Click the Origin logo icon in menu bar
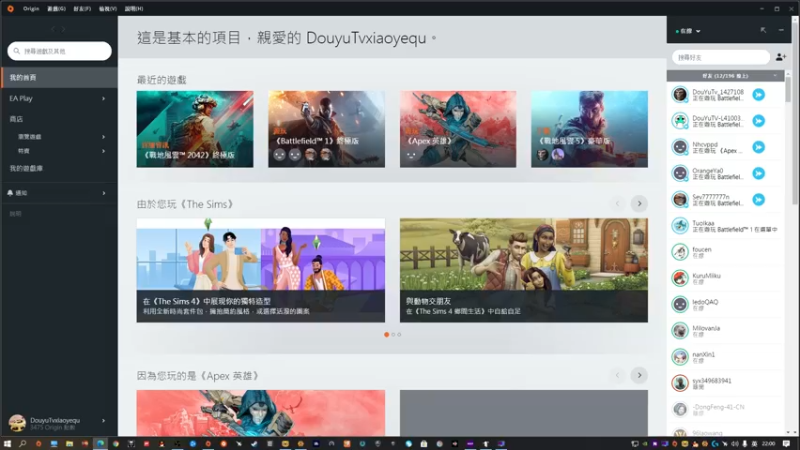 10,9
